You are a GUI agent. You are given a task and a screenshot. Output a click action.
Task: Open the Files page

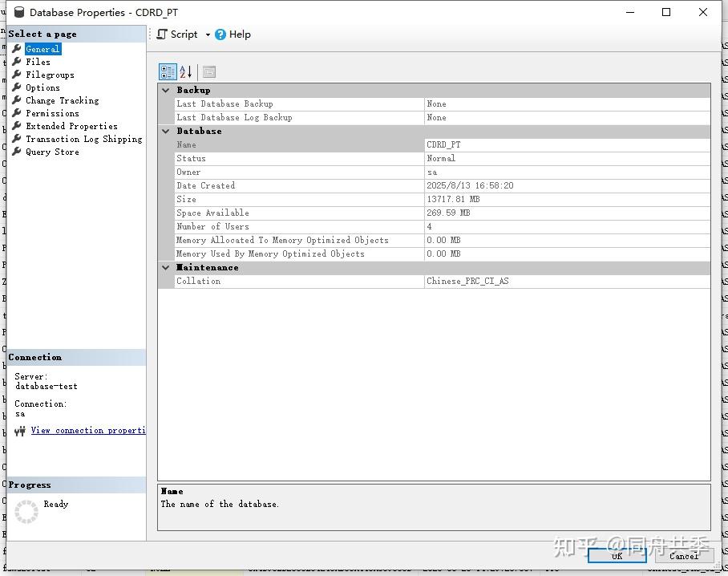click(x=38, y=62)
